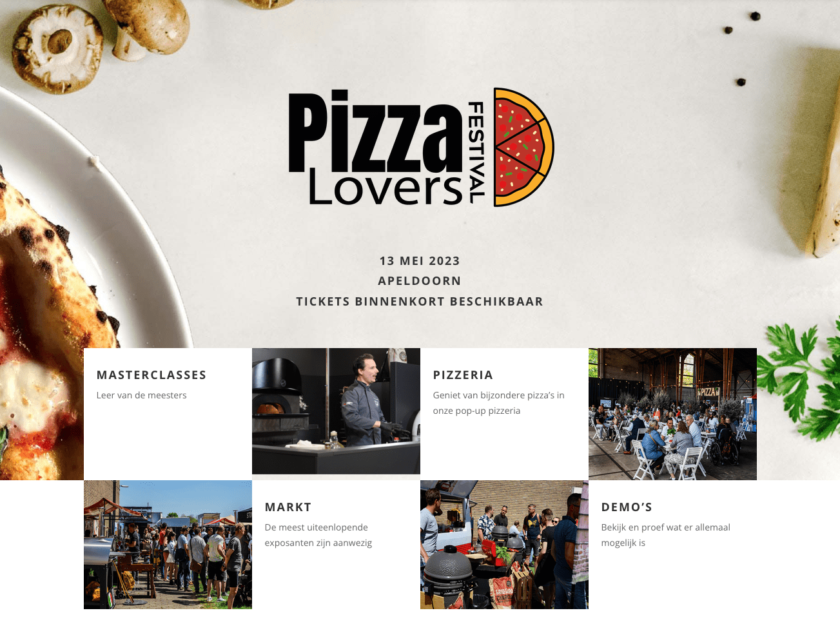The image size is (840, 633).
Task: Click the outdoor market crowd photo
Action: [x=168, y=545]
